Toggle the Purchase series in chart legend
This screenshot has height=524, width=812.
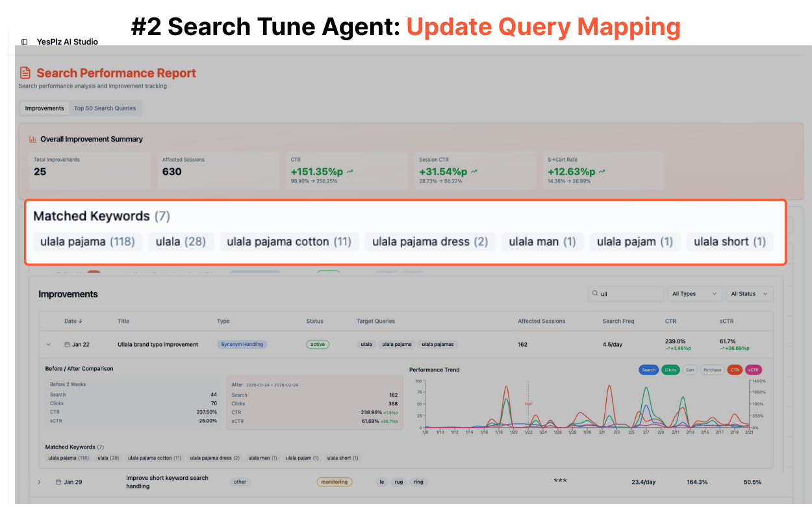pos(712,370)
